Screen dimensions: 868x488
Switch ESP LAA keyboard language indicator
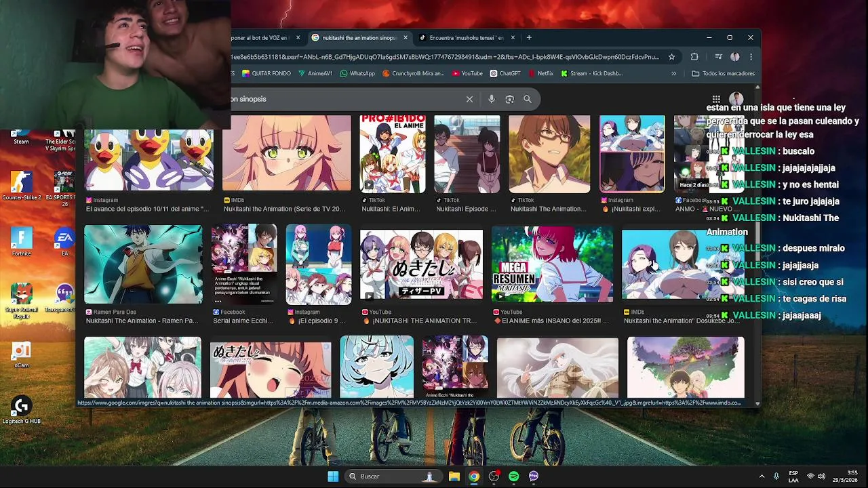[x=793, y=476]
